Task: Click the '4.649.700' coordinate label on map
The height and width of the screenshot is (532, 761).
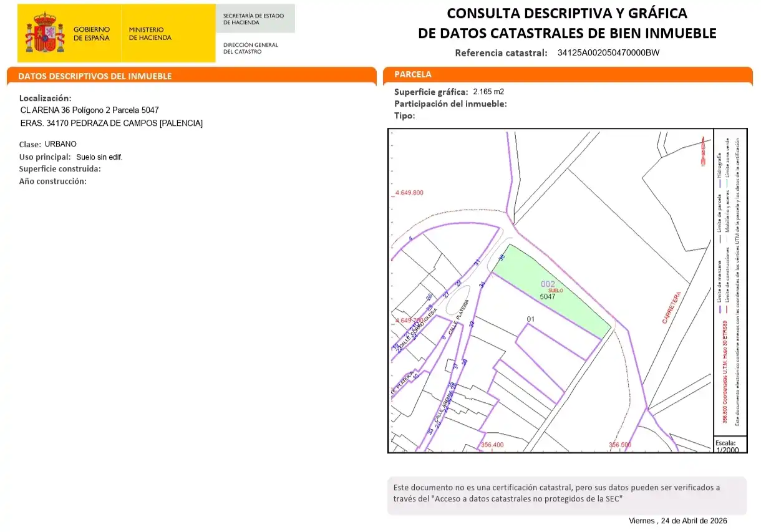Action: click(410, 320)
